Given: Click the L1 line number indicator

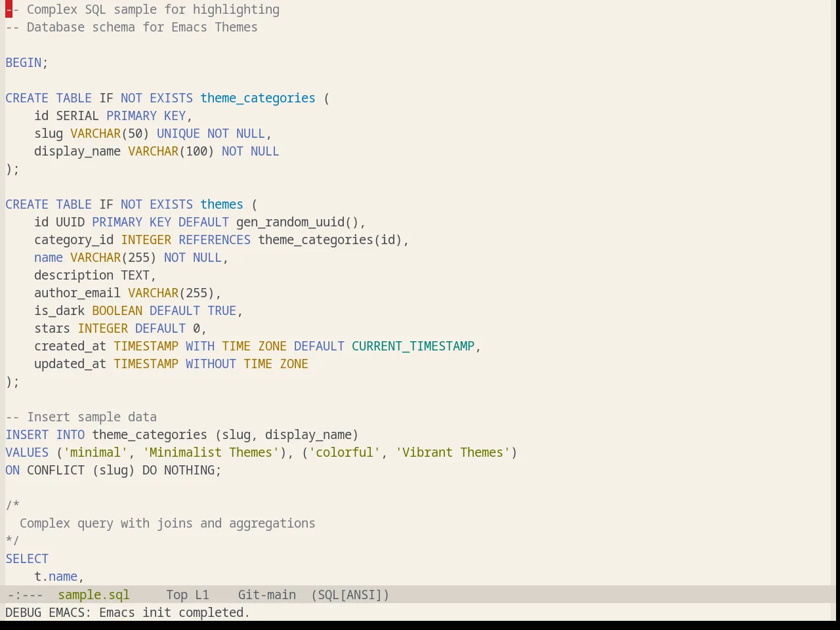Looking at the screenshot, I should point(201,595).
